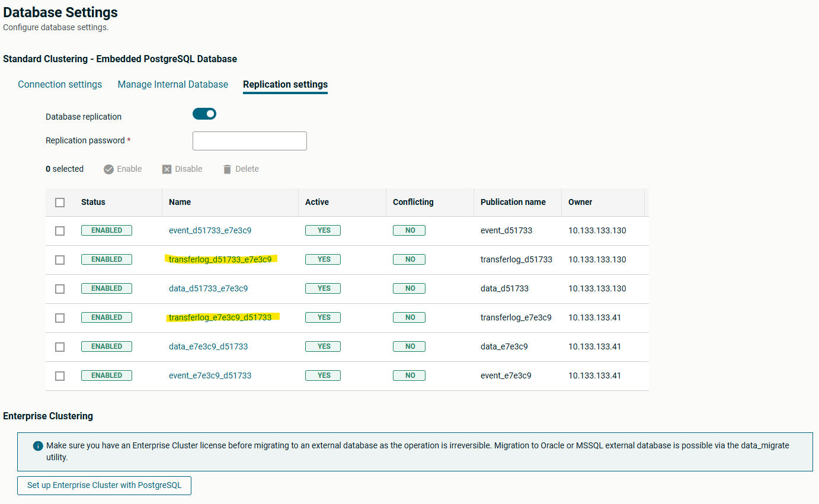Click the Delete trash can icon
This screenshot has height=504, width=819.
[x=227, y=169]
